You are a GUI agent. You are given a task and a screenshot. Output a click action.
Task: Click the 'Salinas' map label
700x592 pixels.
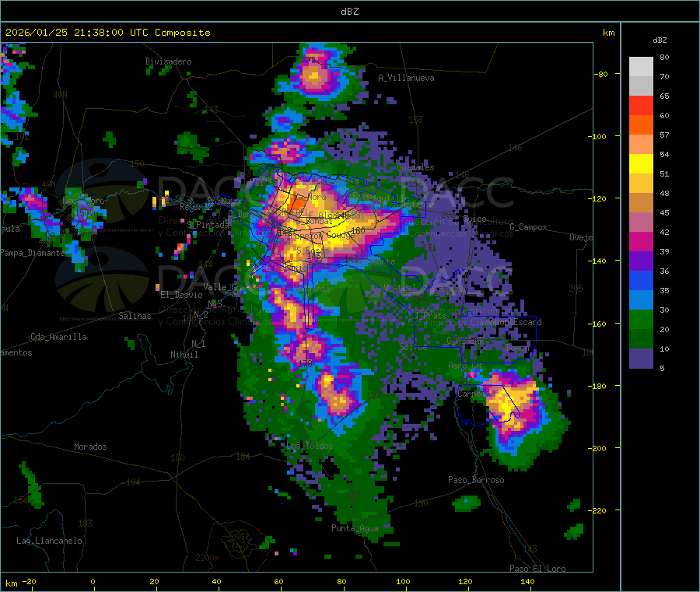135,316
